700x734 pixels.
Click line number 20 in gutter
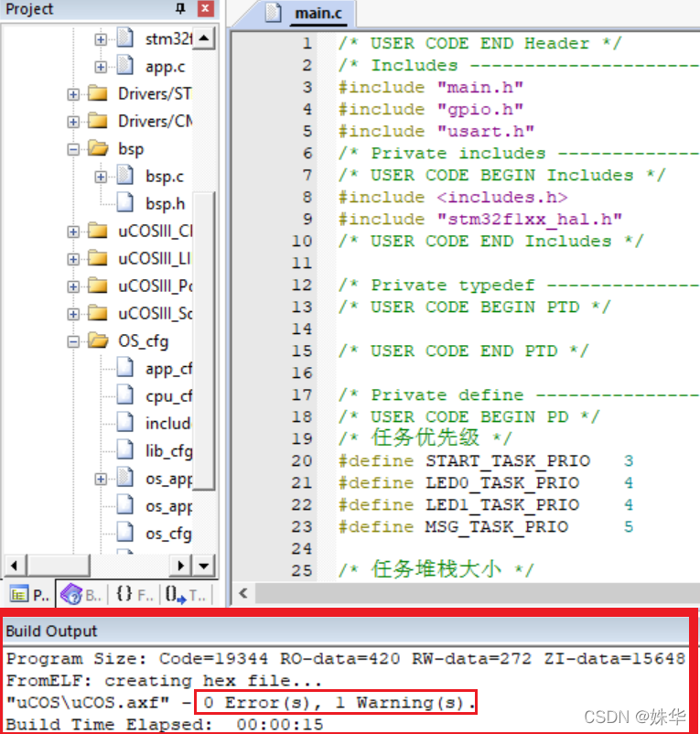[302, 461]
